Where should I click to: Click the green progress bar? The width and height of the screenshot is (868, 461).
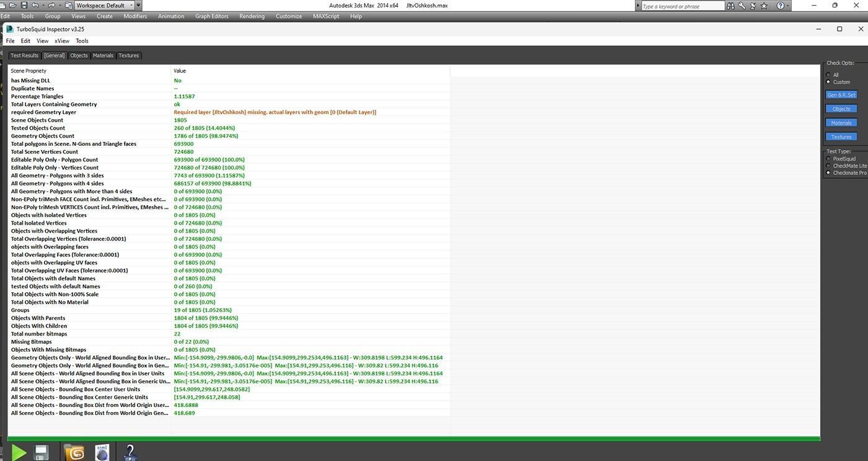coord(414,439)
